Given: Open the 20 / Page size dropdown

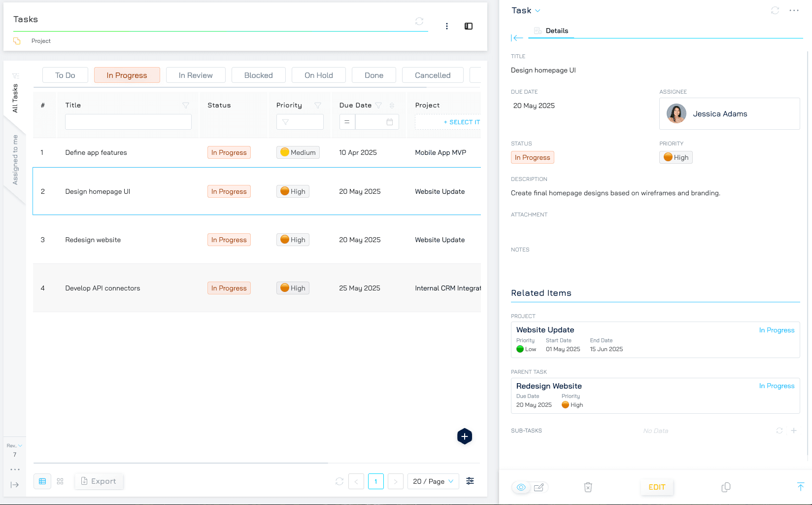Looking at the screenshot, I should point(433,481).
